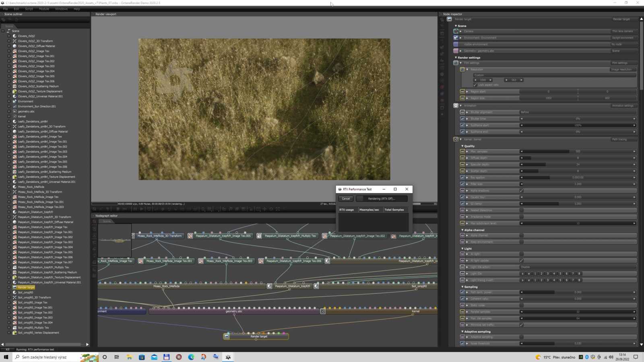Expand the Camera pin arrow

tap(461, 31)
